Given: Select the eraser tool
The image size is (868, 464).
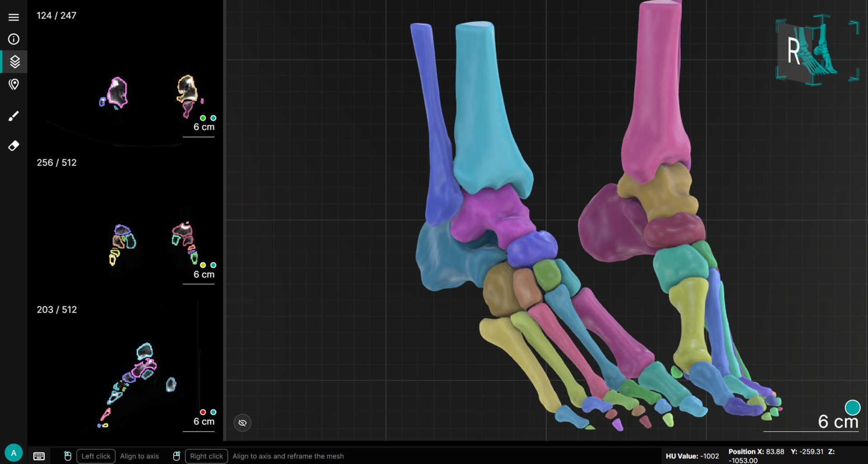Looking at the screenshot, I should pos(14,146).
